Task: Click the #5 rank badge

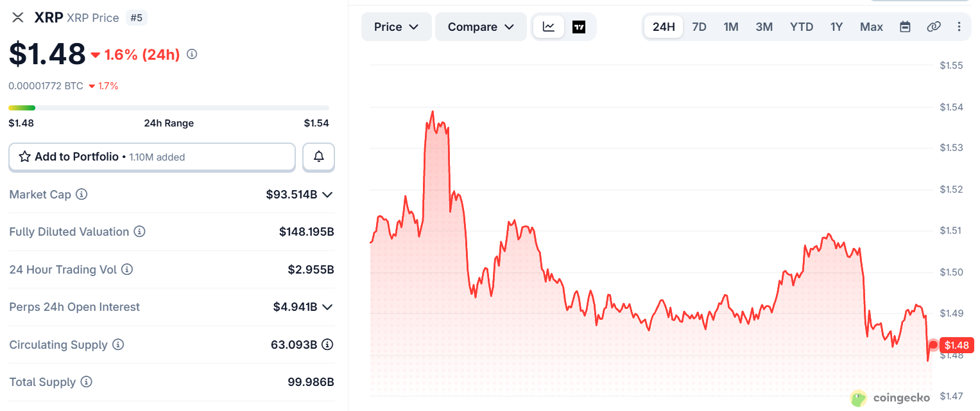Action: [x=137, y=18]
